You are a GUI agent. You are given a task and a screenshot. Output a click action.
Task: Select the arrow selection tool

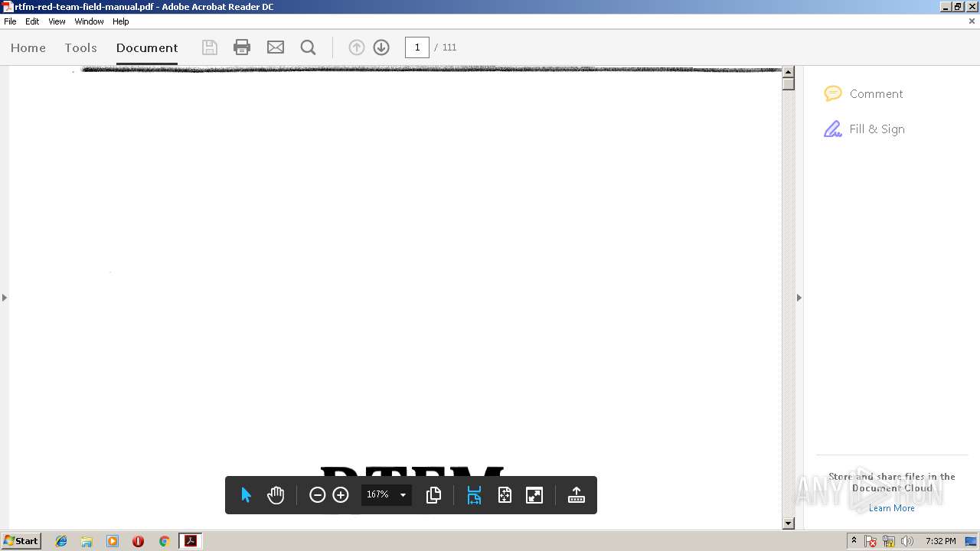pyautogui.click(x=246, y=495)
